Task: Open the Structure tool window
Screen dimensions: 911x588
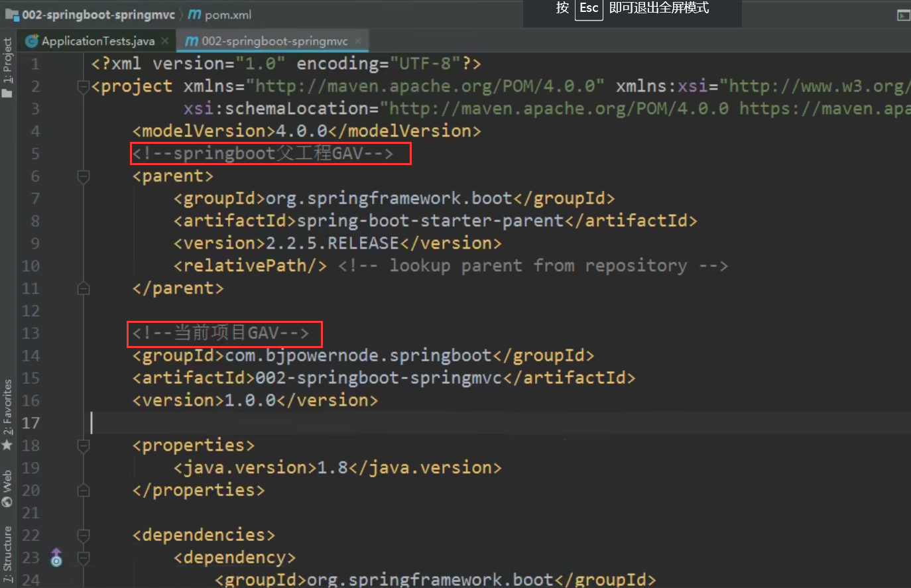Action: [7, 554]
